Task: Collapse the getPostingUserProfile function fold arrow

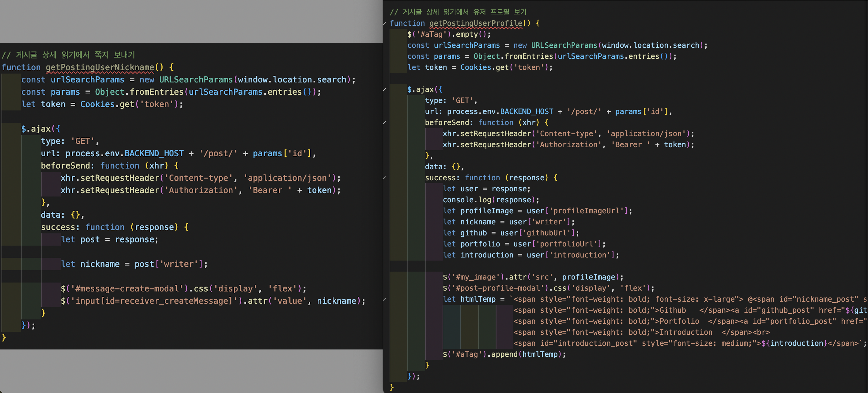Action: coord(384,23)
